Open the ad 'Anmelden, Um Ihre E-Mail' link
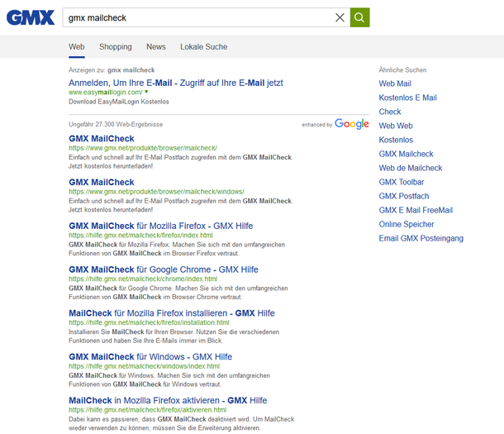 click(176, 83)
